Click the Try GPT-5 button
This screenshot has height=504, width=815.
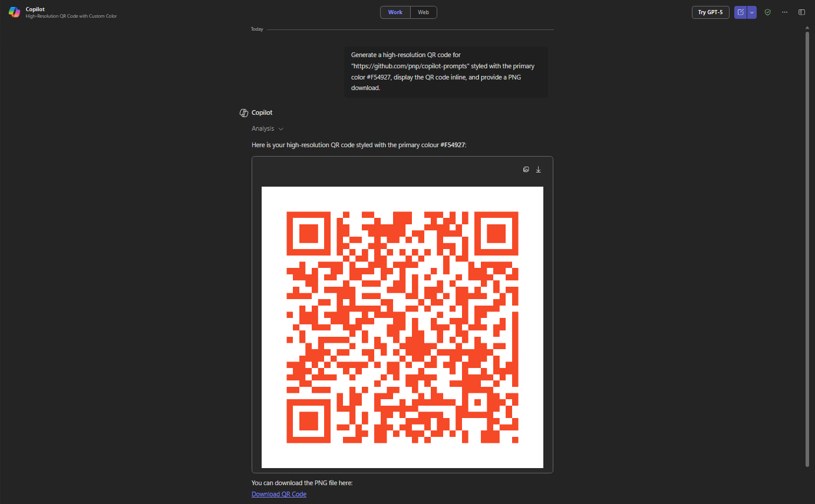coord(710,12)
